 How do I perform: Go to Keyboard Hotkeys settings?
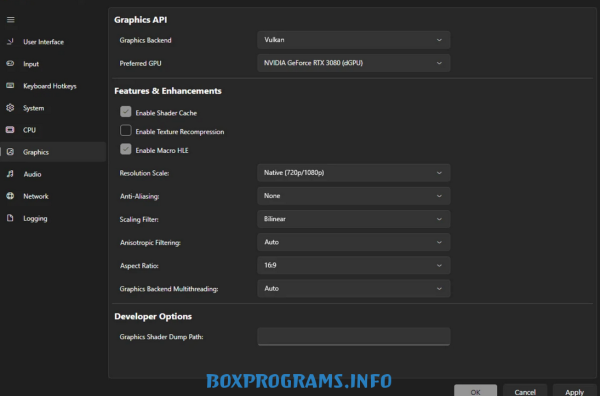click(x=53, y=86)
